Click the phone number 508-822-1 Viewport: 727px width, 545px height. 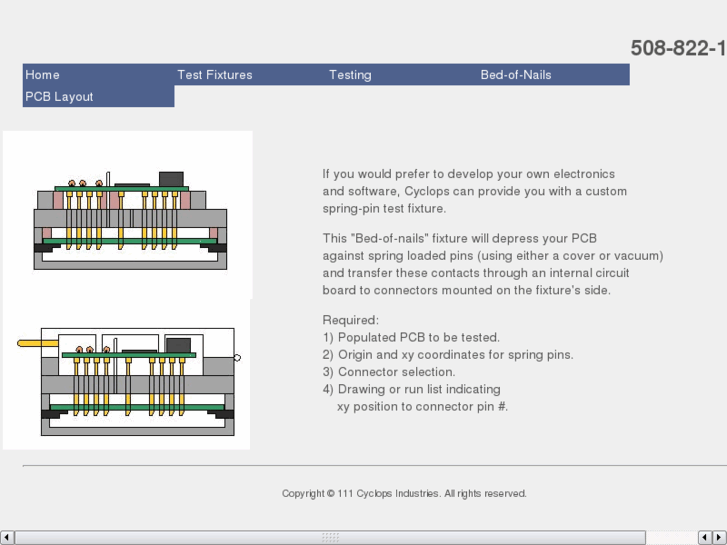678,48
